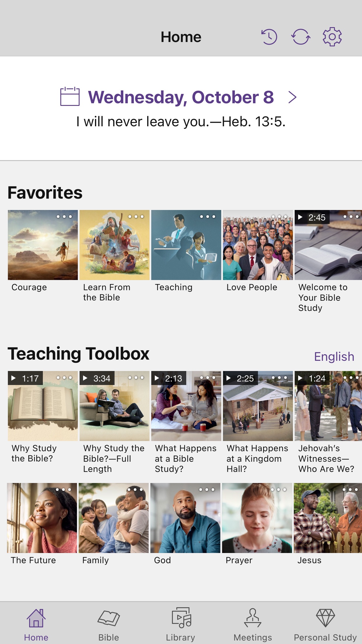Viewport: 362px width, 644px height.
Task: Open more options for God
Action: [x=207, y=490]
